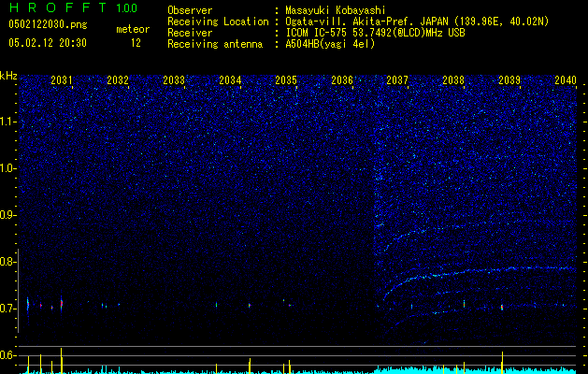Click the 2032 time marker
Image resolution: width=588 pixels, height=374 pixels.
pos(118,80)
